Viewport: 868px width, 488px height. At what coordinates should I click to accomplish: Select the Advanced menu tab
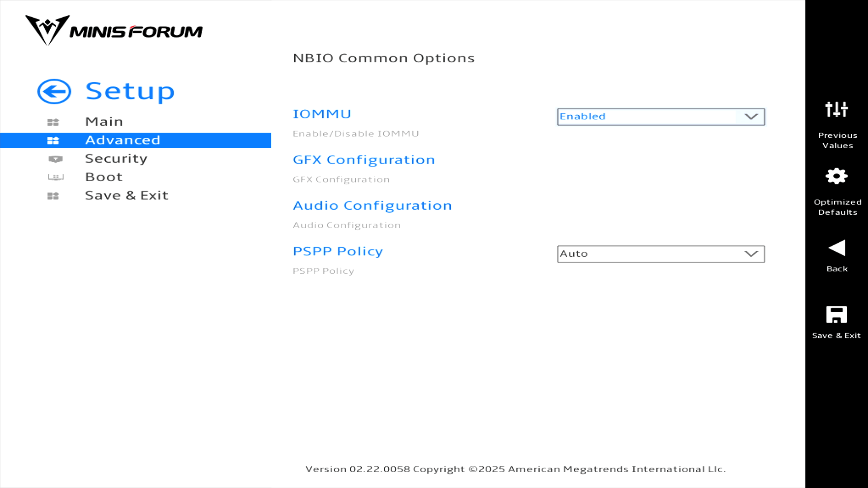coord(123,140)
